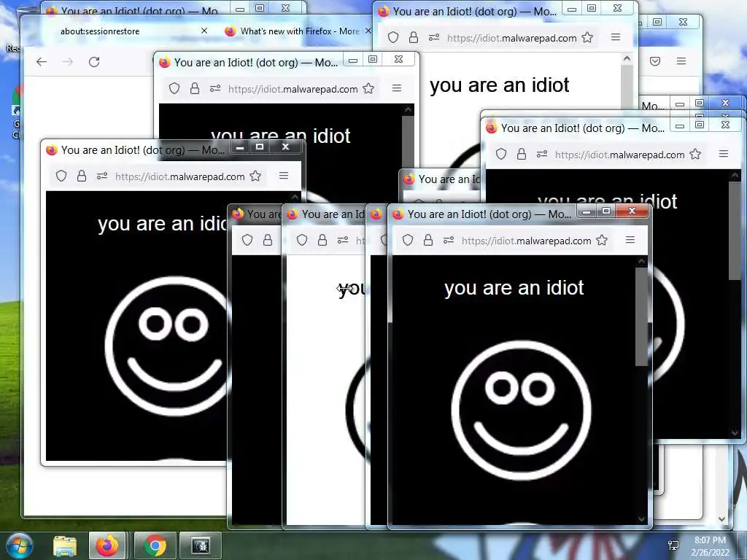Click tracking protection shield in frontmost popup
Image resolution: width=747 pixels, height=560 pixels.
coord(408,240)
